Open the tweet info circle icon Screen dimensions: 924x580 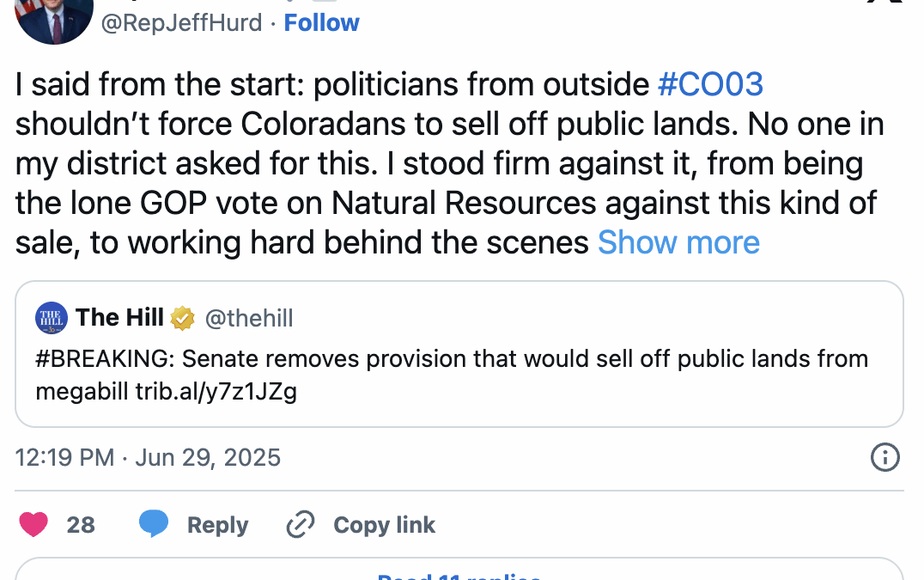pyautogui.click(x=884, y=457)
